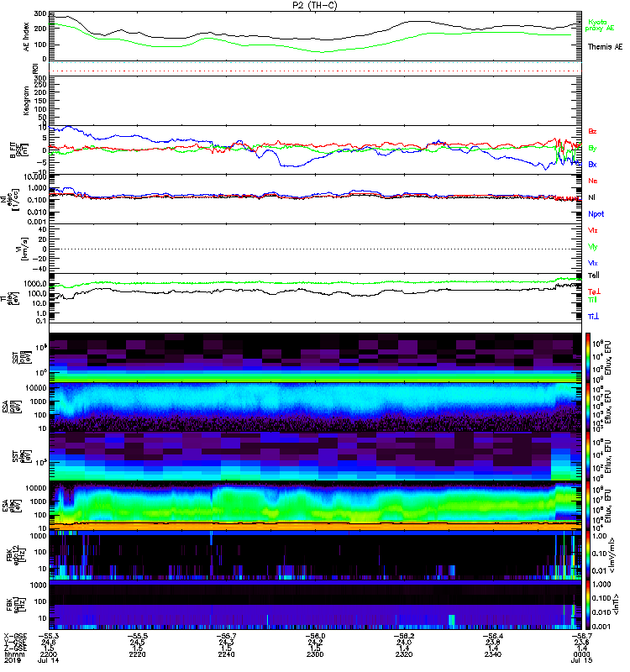Click the plot title P2 (TH-C)
This screenshot has width=630, height=672.
coord(315,5)
